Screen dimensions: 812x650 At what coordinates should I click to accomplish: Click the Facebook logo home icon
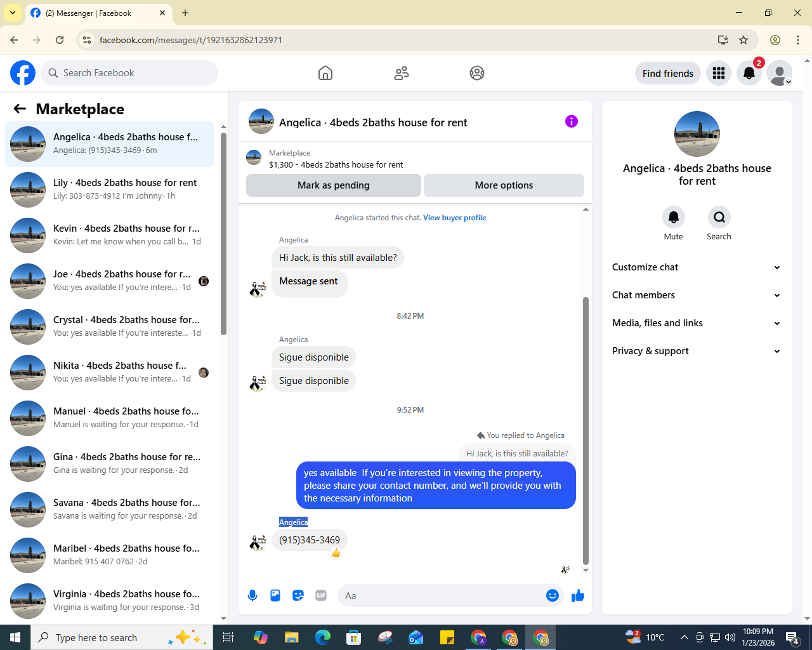point(23,73)
